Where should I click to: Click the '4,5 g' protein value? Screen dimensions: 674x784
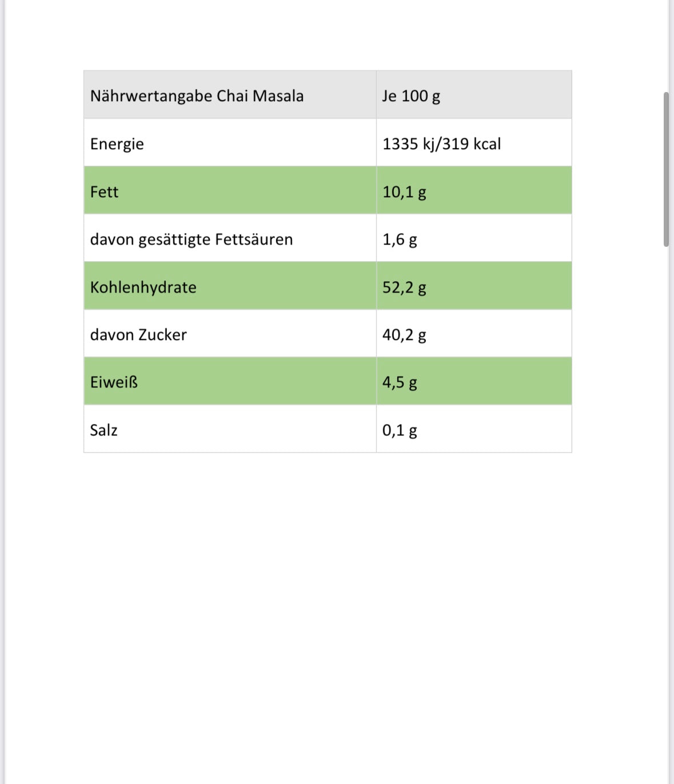(400, 382)
